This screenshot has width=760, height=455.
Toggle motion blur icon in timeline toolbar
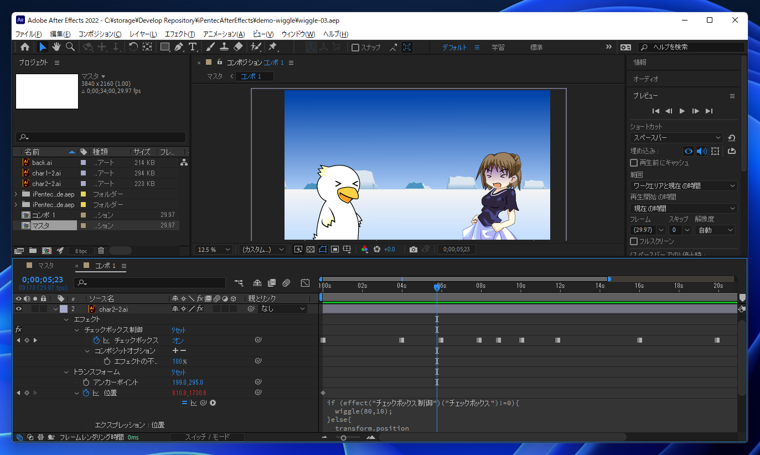coord(286,283)
